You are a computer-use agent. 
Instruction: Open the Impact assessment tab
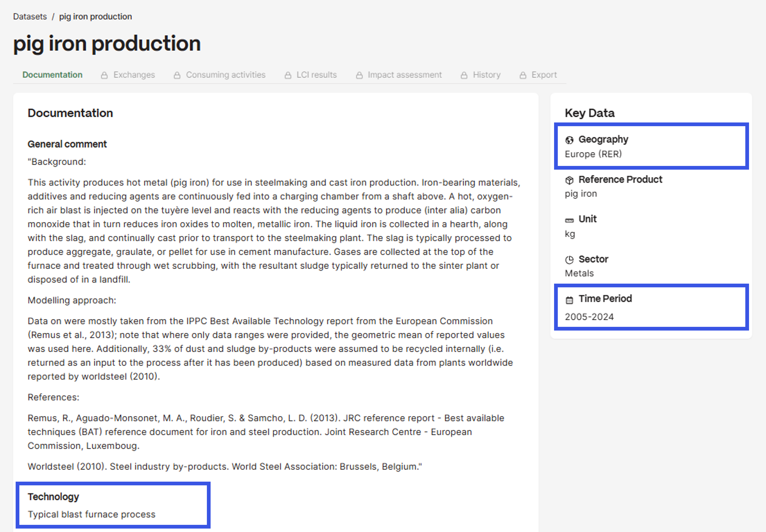pos(404,75)
